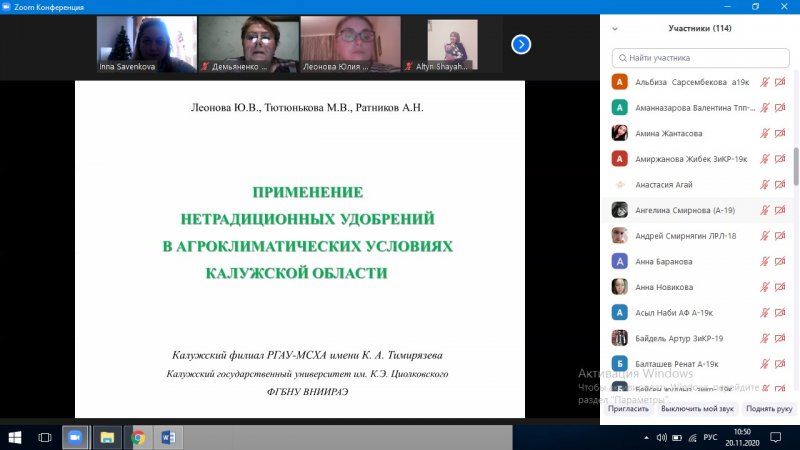Switch input language via РУС indicator

pos(711,437)
